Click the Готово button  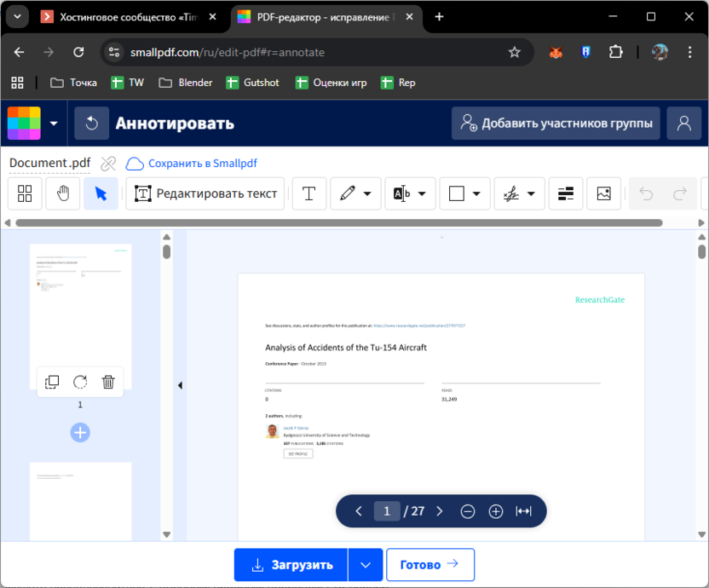pos(430,564)
